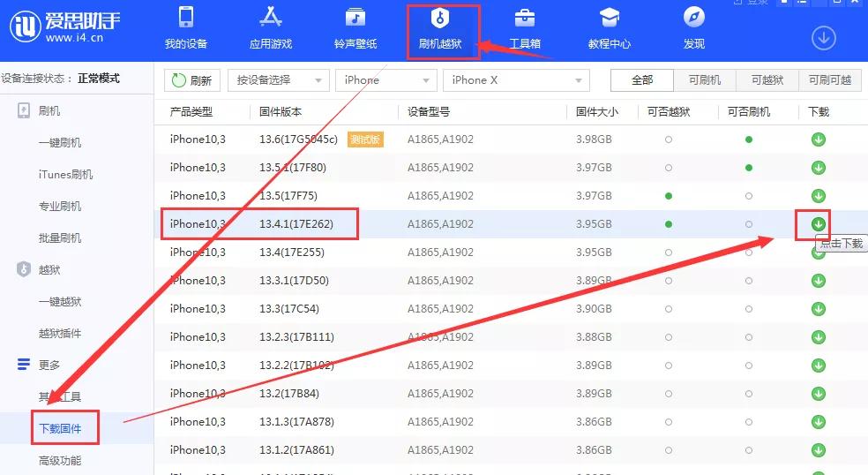Image resolution: width=868 pixels, height=475 pixels.
Task: Download the 13.2.3(17B111) firmware
Action: pos(819,337)
